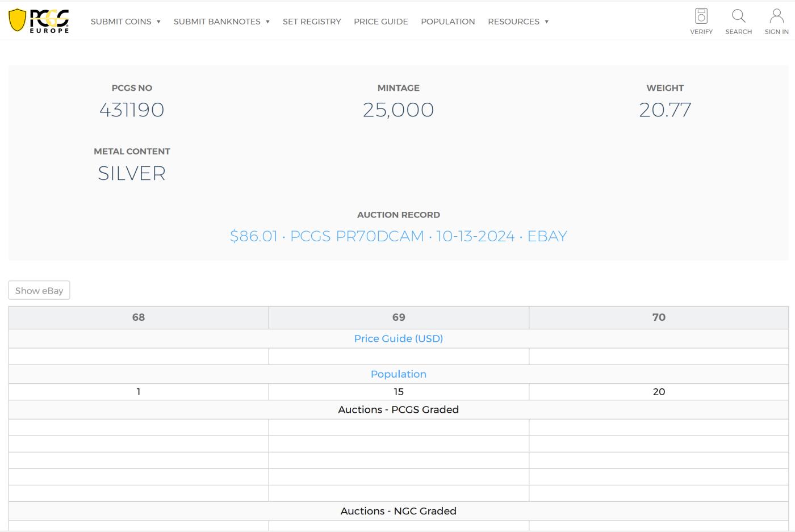Click population count 15 under grade 69
795x532 pixels.
[398, 392]
